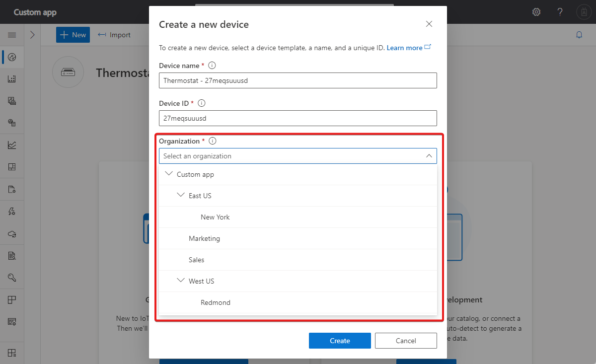Toggle the Select an organization dropdown

pos(298,156)
